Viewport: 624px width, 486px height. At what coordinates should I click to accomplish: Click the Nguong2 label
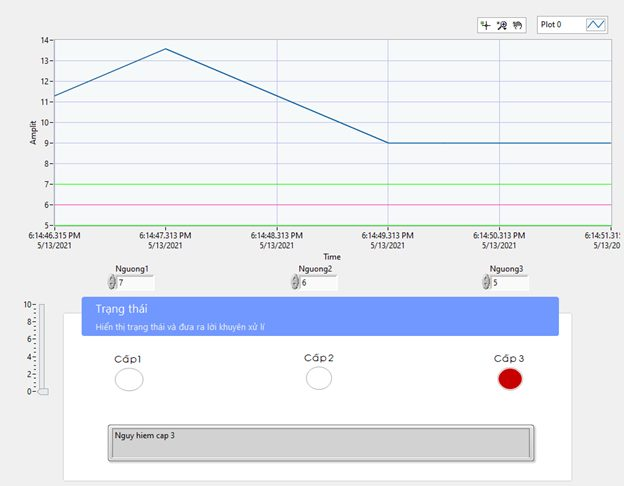[315, 269]
